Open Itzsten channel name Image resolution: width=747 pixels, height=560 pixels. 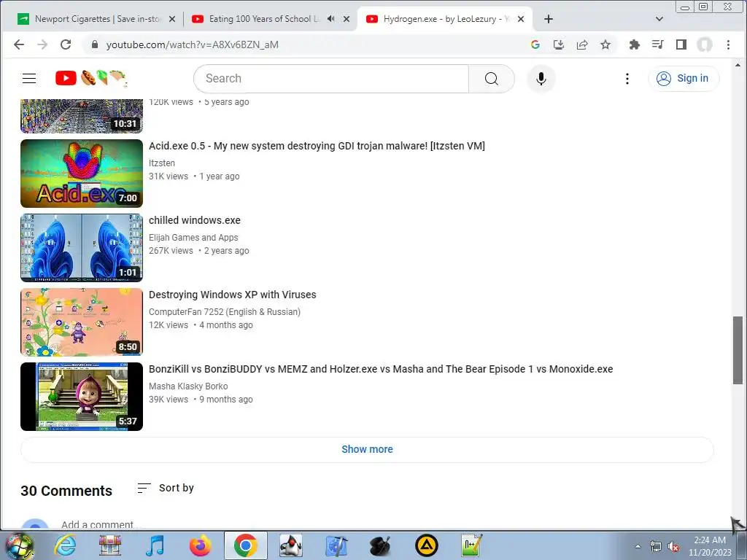162,163
